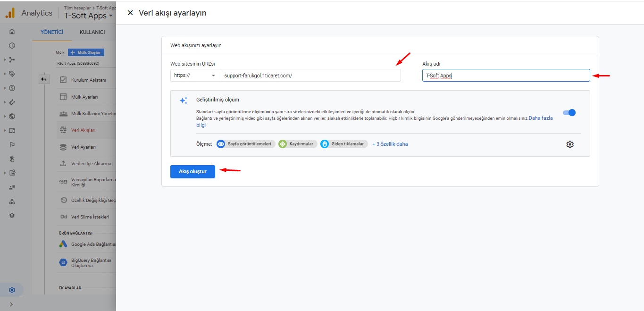Open Google Ads Bağlantısı menu item
The height and width of the screenshot is (311, 644).
tap(86, 244)
